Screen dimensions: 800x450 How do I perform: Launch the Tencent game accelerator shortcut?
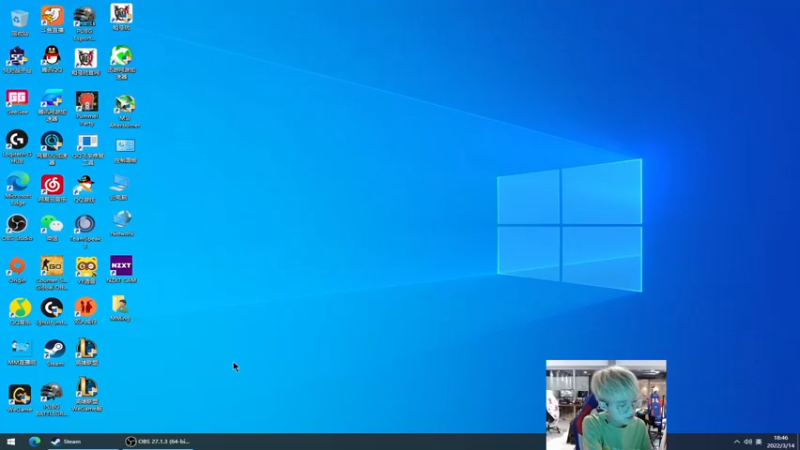[x=52, y=105]
